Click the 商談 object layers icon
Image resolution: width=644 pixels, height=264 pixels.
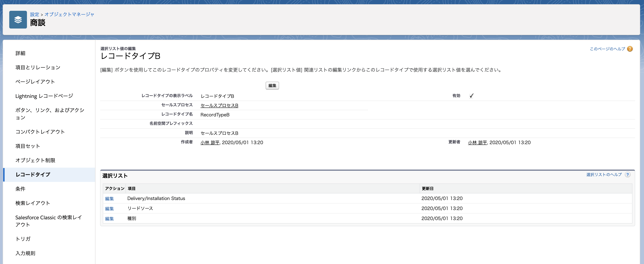coord(18,20)
